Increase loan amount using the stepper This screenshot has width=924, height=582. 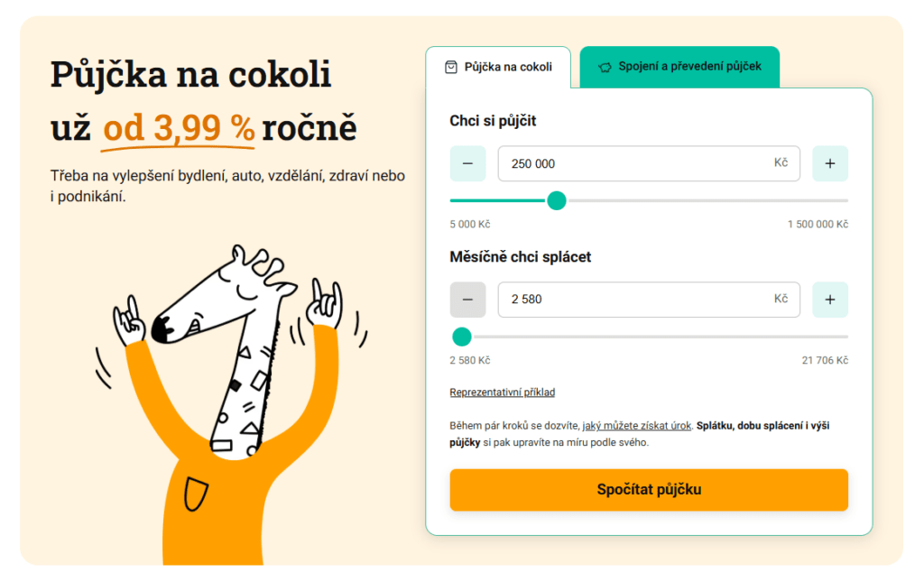[x=829, y=163]
